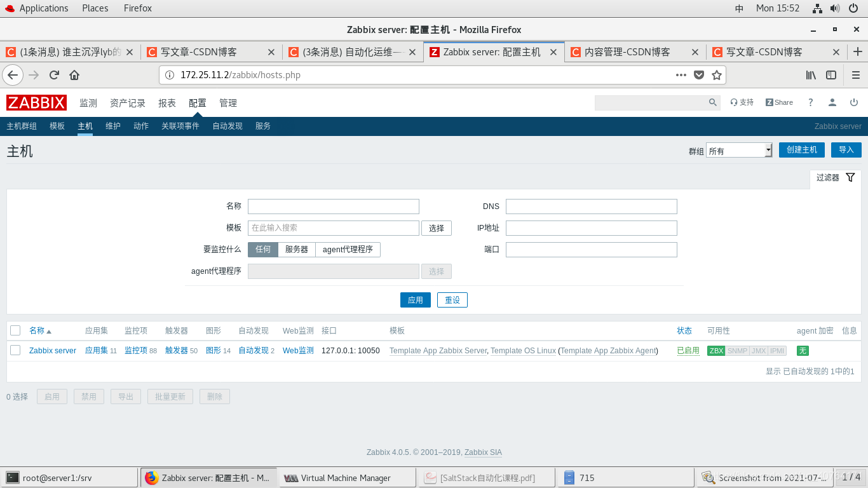Open the user profile icon
Viewport: 868px width, 488px height.
click(x=832, y=102)
